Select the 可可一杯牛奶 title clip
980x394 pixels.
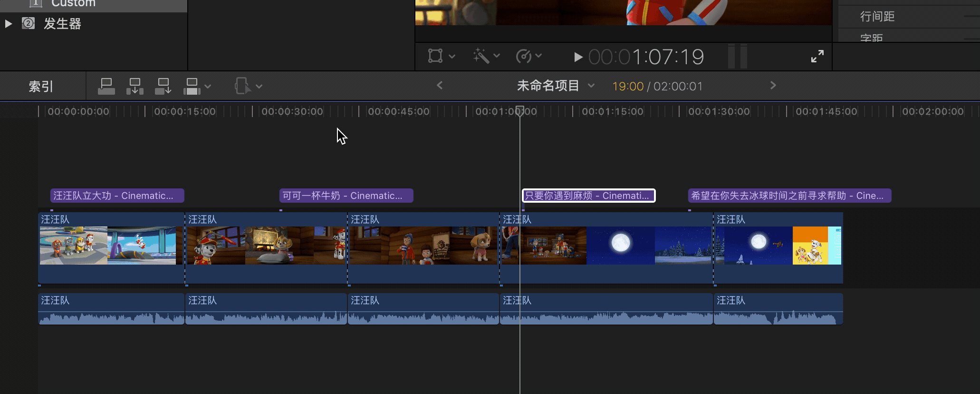click(x=346, y=196)
